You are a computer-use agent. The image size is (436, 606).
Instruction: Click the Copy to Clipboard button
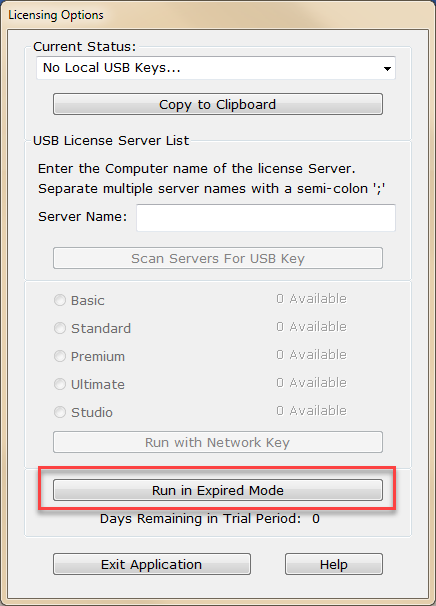218,104
